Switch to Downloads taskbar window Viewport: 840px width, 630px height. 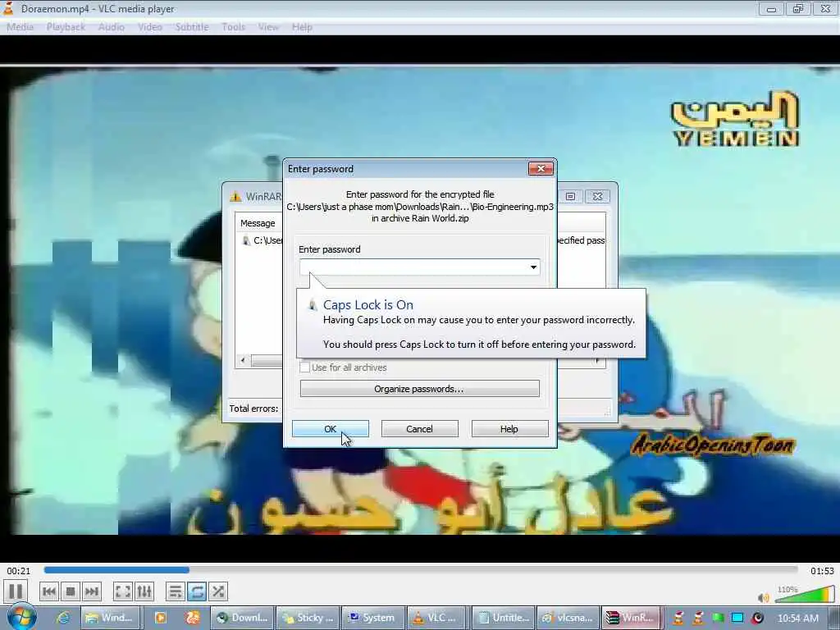point(242,618)
